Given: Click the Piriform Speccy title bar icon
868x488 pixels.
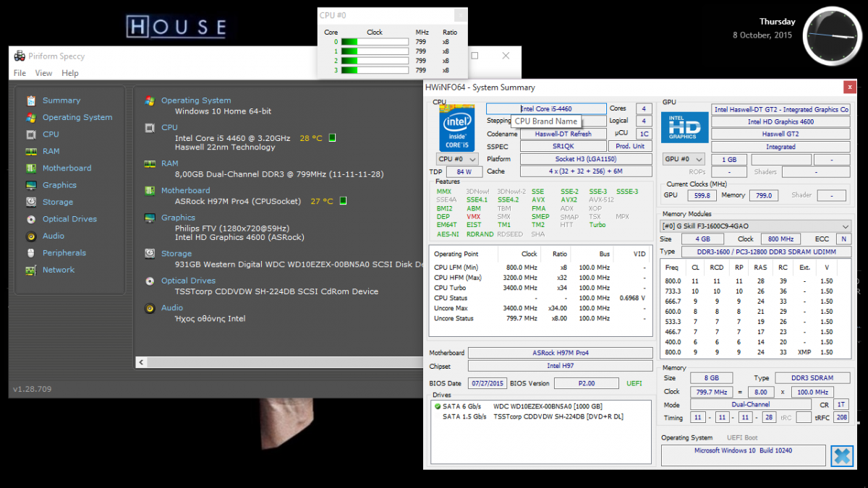Looking at the screenshot, I should (x=19, y=56).
